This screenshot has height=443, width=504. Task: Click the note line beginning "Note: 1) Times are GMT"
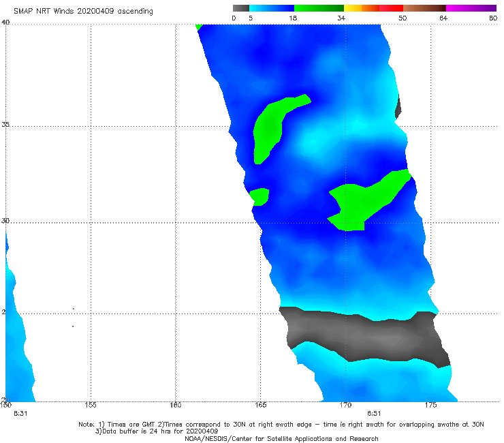[x=281, y=425]
